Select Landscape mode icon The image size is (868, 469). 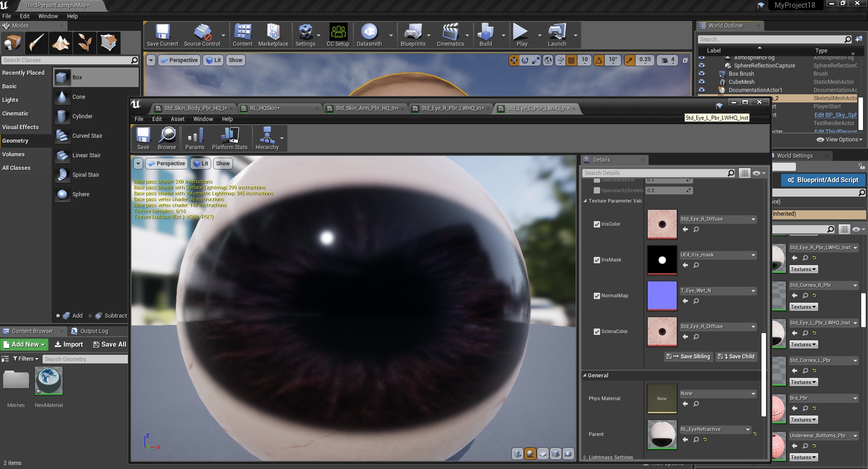(61, 43)
